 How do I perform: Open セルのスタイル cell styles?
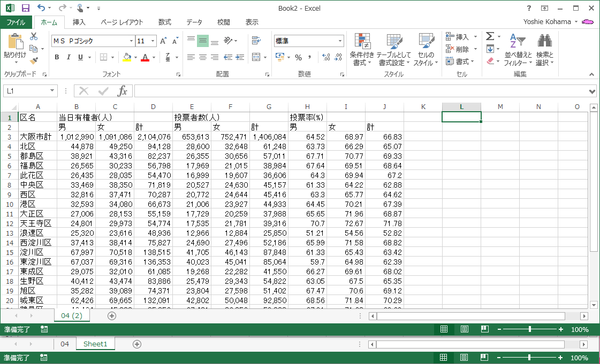pyautogui.click(x=426, y=50)
